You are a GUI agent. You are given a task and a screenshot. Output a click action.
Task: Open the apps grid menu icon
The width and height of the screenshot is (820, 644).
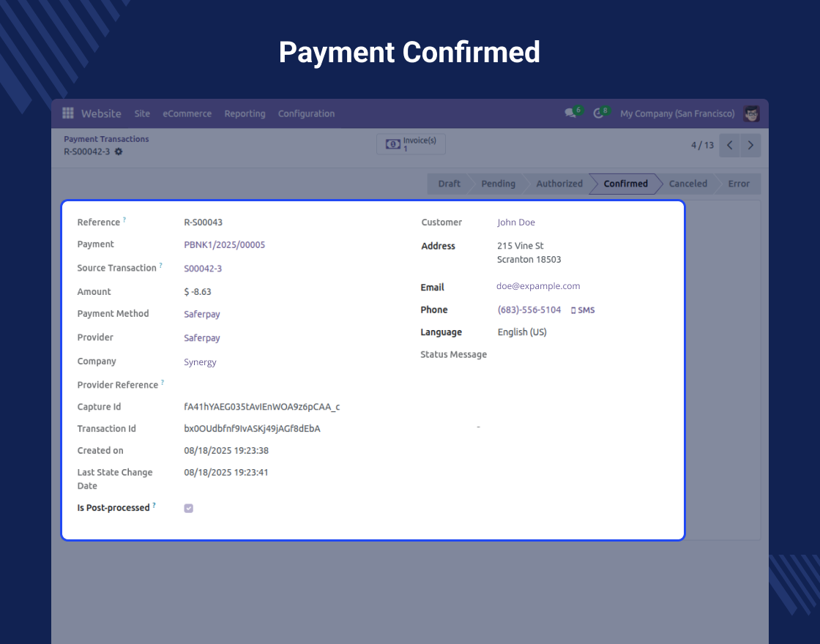tap(68, 113)
